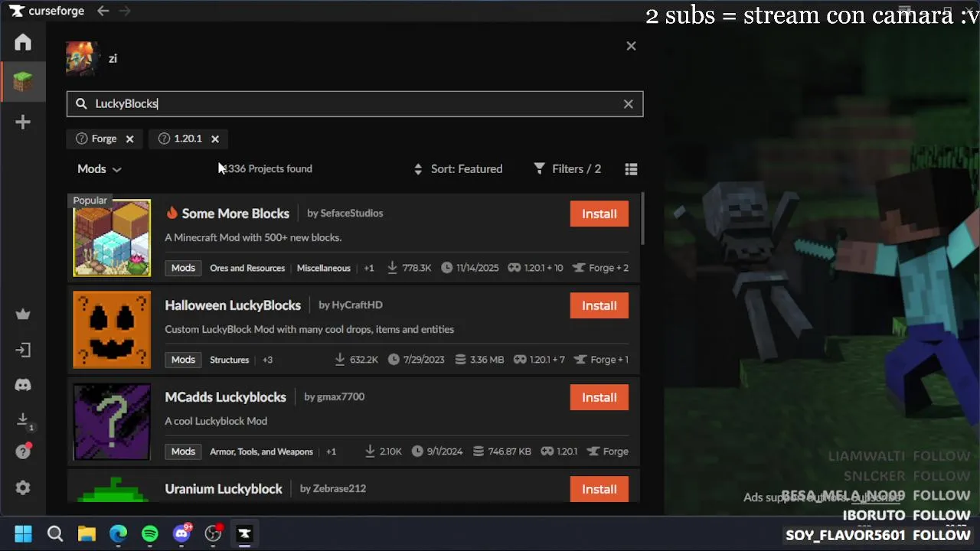Expand +3 categories on Halloween LuckyBlocks
The image size is (980, 551).
267,360
